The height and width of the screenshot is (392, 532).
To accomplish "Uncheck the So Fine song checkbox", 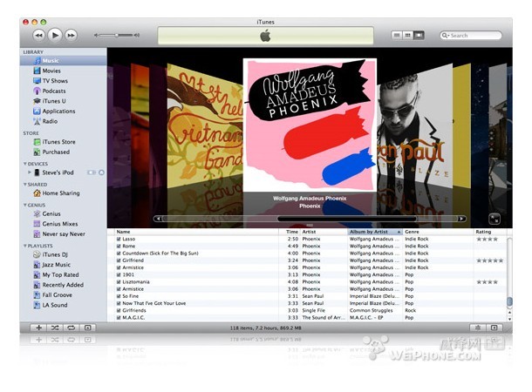I will point(119,296).
